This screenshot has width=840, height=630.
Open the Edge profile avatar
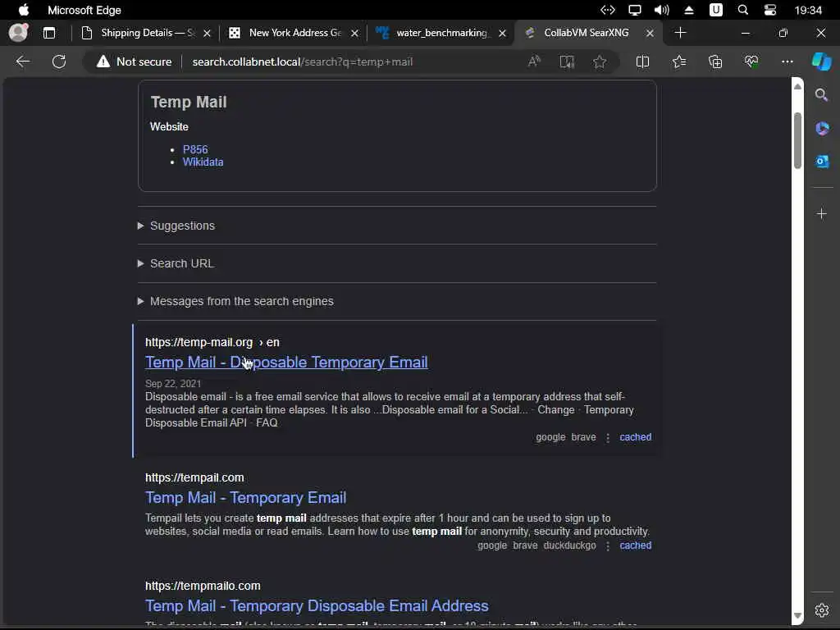click(19, 33)
